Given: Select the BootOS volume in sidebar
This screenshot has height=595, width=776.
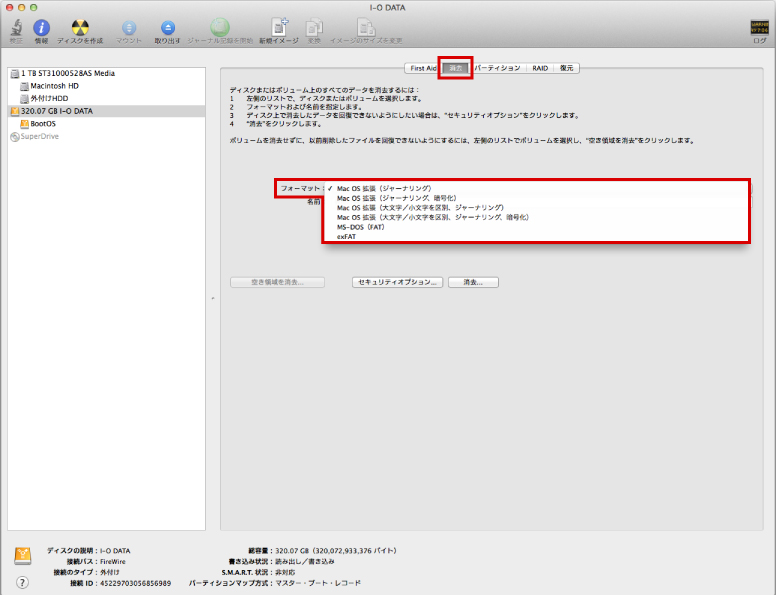Looking at the screenshot, I should point(43,124).
